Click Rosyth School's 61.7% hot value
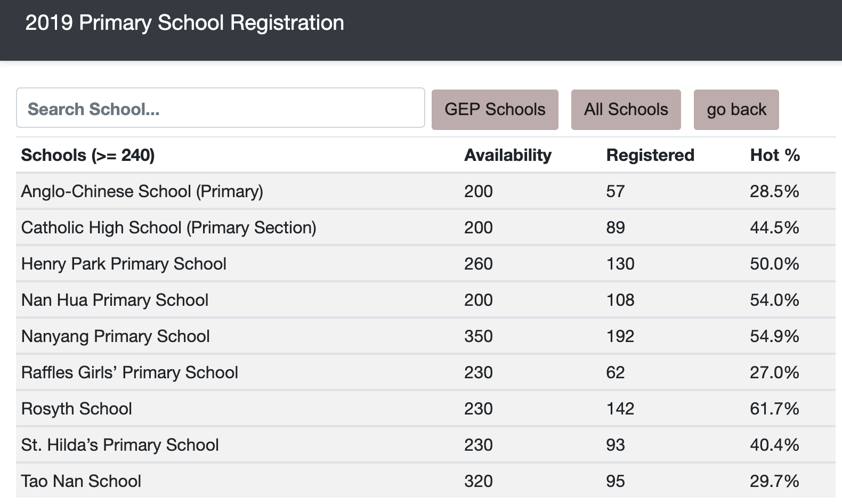This screenshot has width=842, height=504. [x=774, y=409]
